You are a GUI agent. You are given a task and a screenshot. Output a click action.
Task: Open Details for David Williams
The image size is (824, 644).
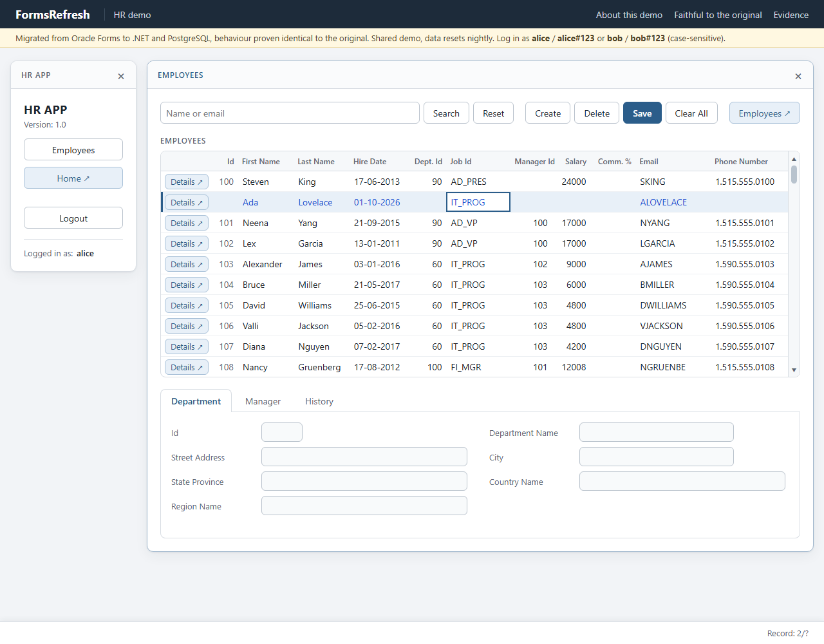click(x=187, y=305)
